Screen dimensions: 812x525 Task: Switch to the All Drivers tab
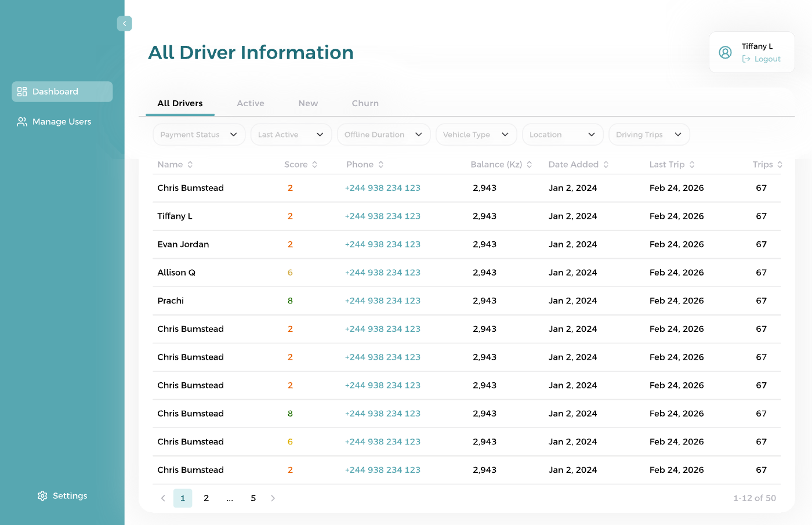180,103
